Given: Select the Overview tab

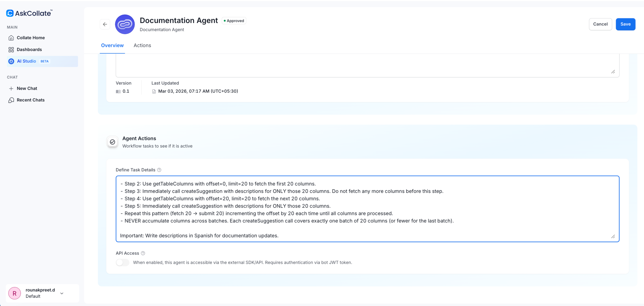Looking at the screenshot, I should click(112, 45).
